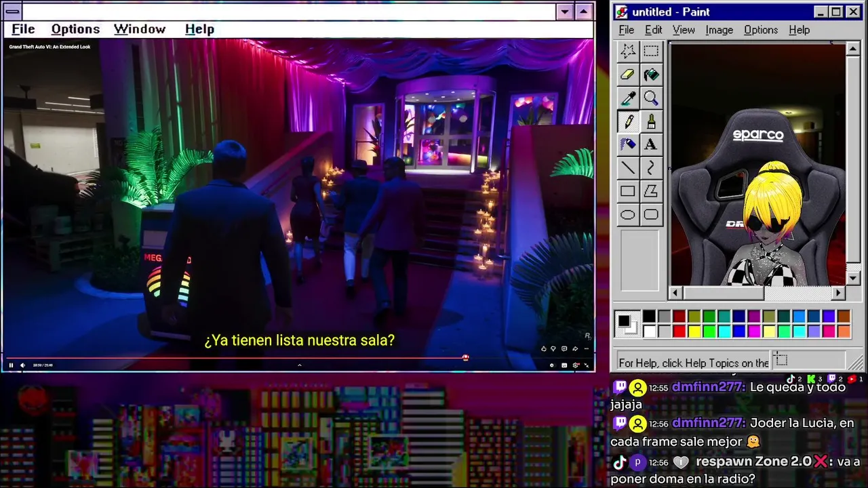868x488 pixels.
Task: Mute the video player volume
Action: pyautogui.click(x=22, y=365)
